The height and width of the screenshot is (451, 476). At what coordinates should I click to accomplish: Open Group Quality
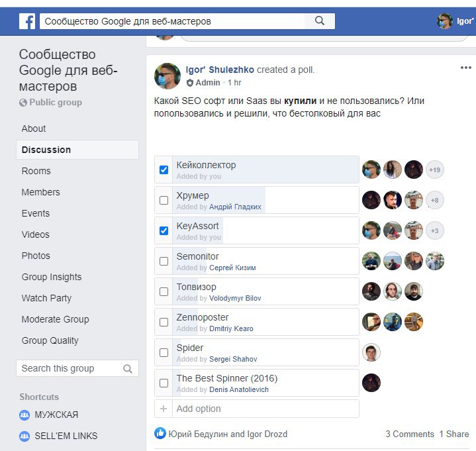(x=50, y=341)
